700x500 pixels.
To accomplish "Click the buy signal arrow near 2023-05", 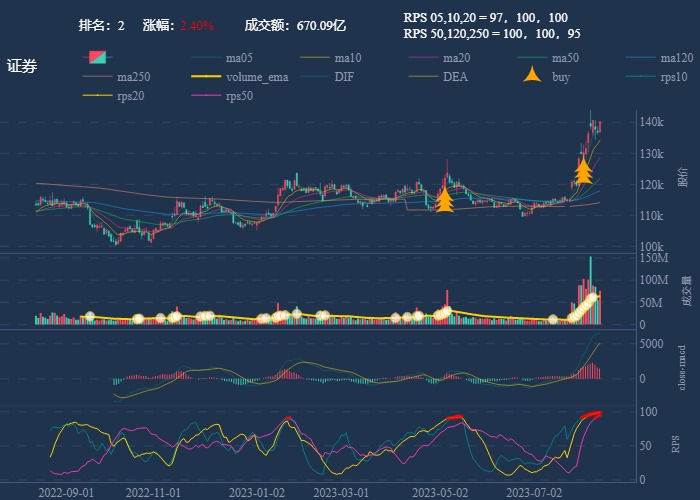I will (x=445, y=202).
